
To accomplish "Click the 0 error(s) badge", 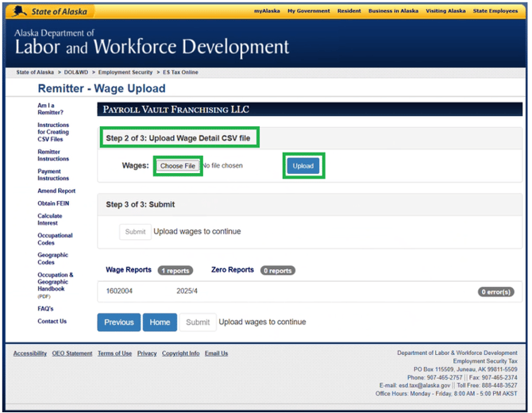I will point(496,291).
